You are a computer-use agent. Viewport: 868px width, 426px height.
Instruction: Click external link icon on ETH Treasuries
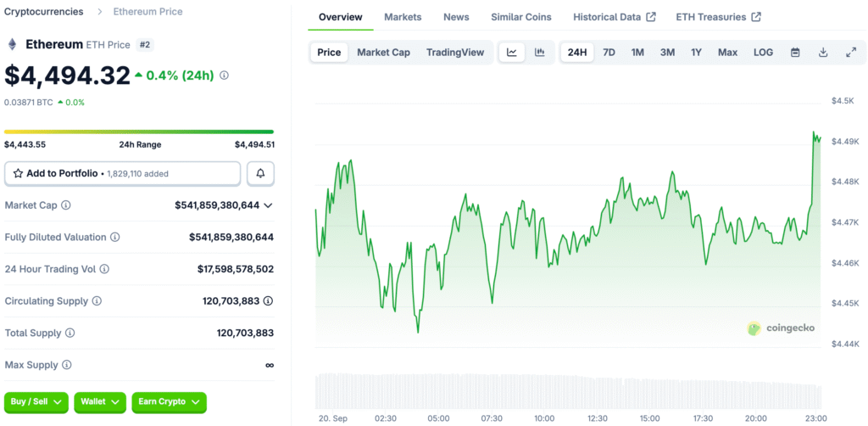click(x=756, y=17)
